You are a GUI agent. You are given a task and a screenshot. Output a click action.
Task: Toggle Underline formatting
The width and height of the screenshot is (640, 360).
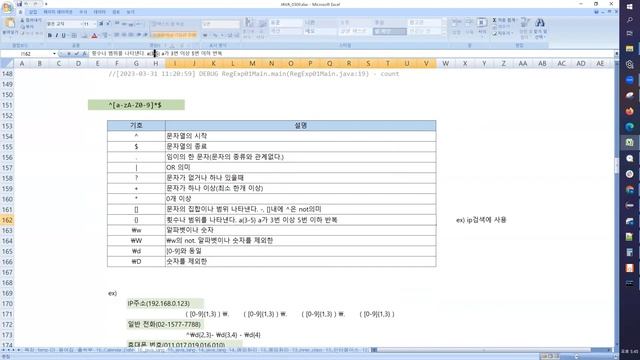click(63, 36)
